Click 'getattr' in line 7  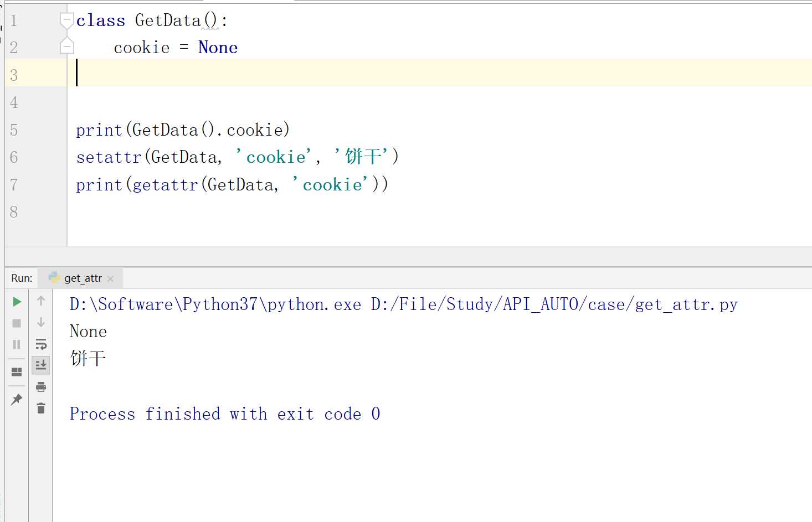pyautogui.click(x=166, y=184)
